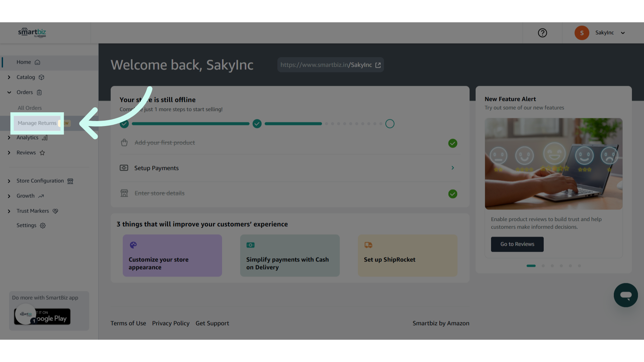Select the fourth carousel dot

(x=561, y=266)
